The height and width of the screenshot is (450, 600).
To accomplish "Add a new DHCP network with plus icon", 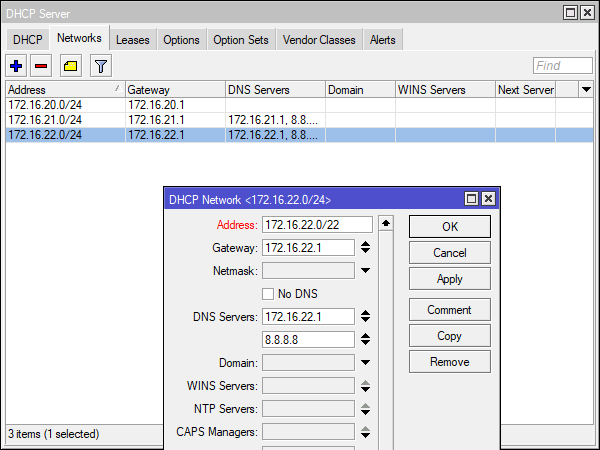I will 16,66.
